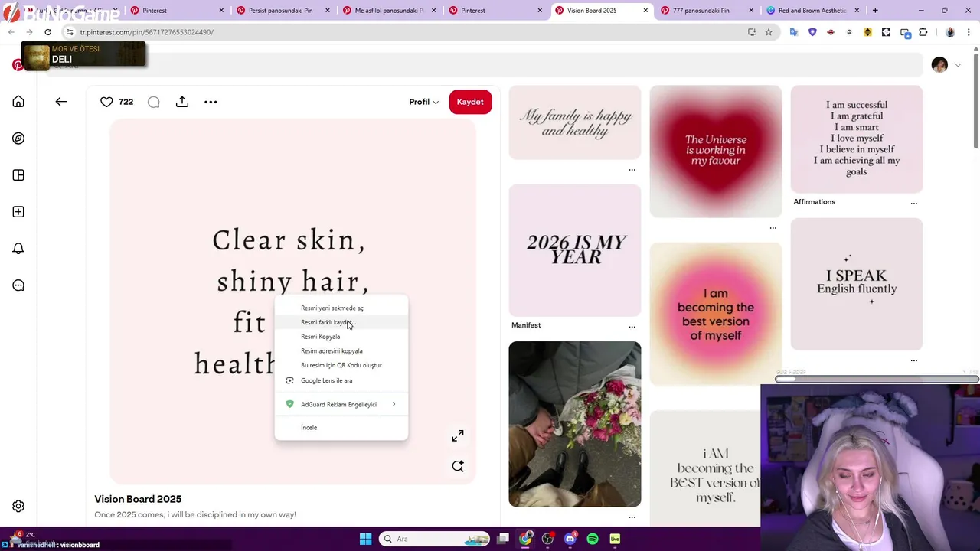This screenshot has width=980, height=551.
Task: Open 'I am becoming the best version' gradient pin
Action: point(716,314)
